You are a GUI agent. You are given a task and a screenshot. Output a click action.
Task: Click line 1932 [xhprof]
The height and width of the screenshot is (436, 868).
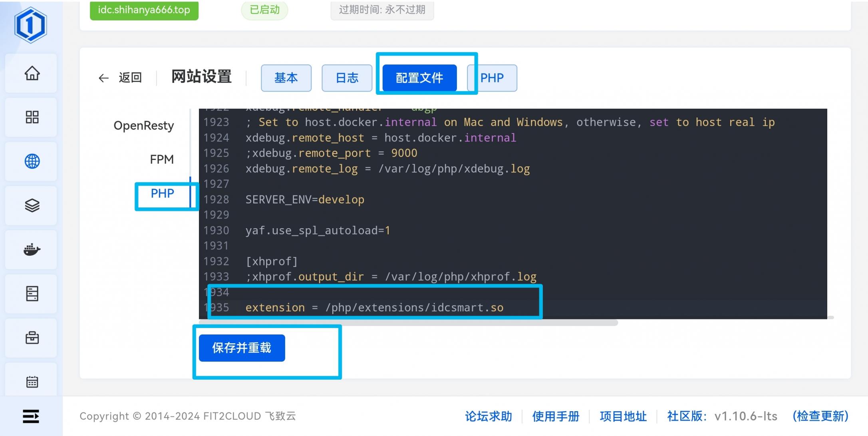click(272, 261)
